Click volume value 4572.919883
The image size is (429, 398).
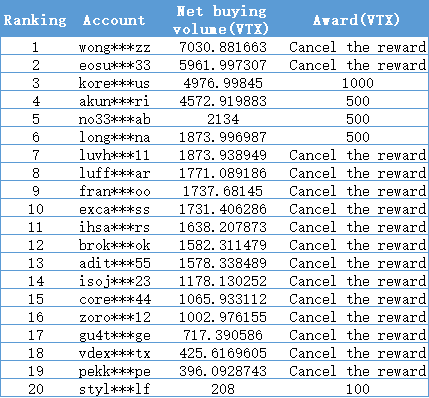223,101
